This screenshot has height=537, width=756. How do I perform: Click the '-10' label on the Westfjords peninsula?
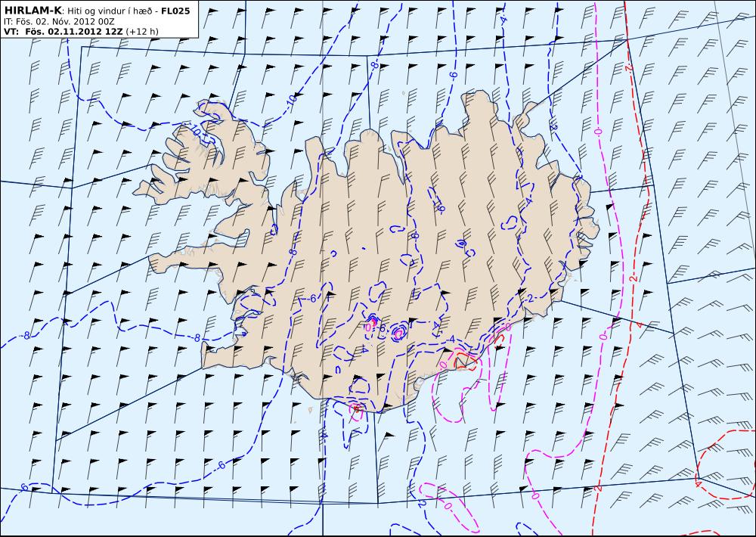[x=195, y=129]
